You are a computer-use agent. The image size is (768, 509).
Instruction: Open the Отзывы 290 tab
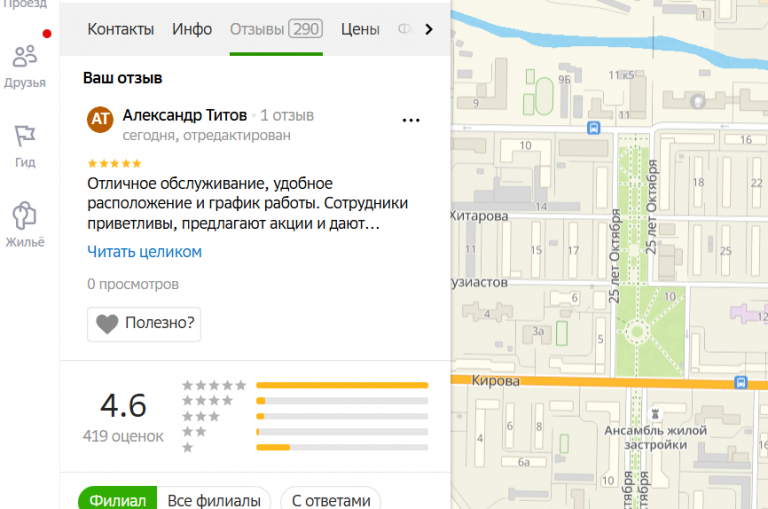276,29
